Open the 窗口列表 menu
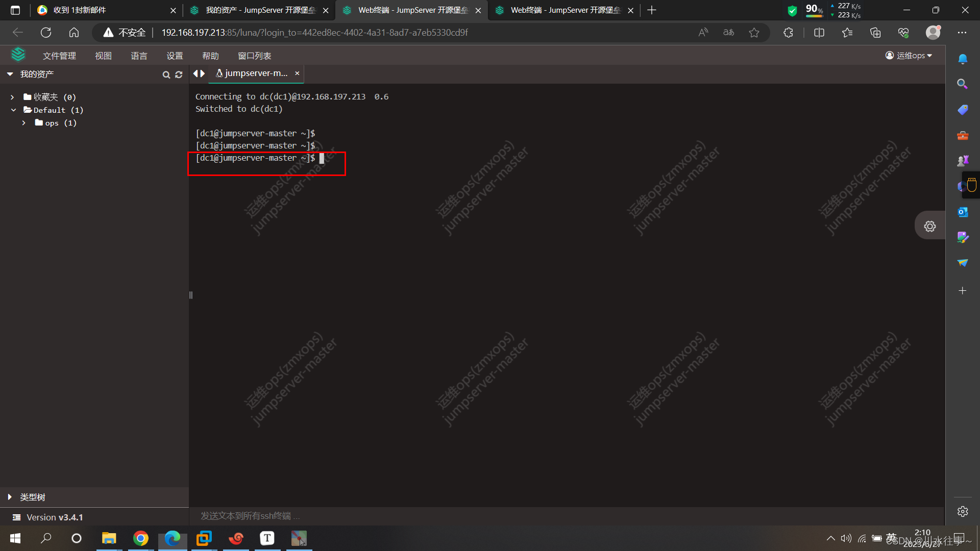980x551 pixels. (x=254, y=56)
